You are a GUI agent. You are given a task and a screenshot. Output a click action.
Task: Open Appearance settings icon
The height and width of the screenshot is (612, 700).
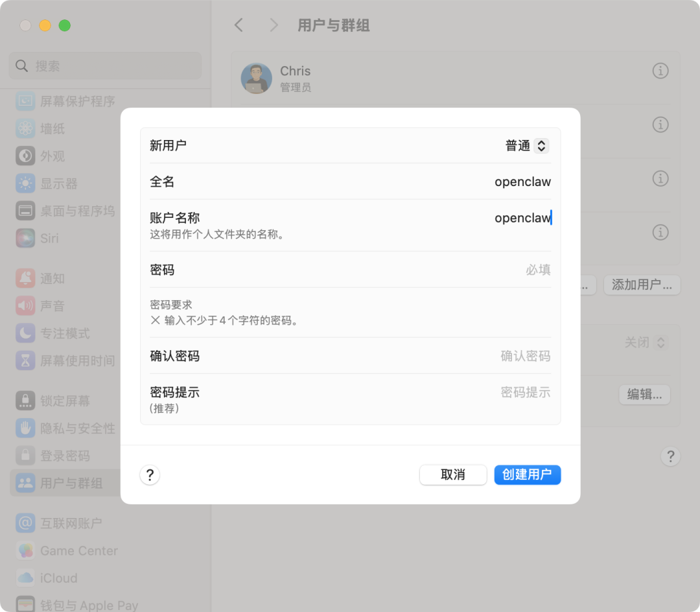(25, 156)
